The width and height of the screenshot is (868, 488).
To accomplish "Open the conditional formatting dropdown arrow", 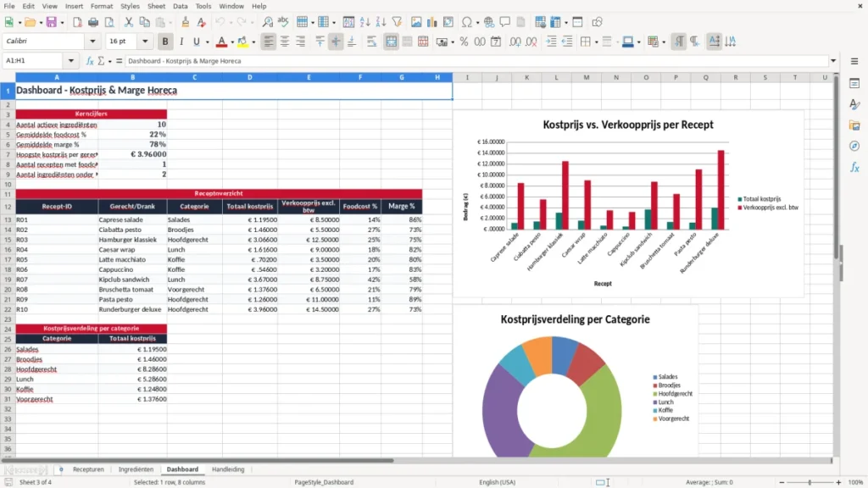I will 664,42.
